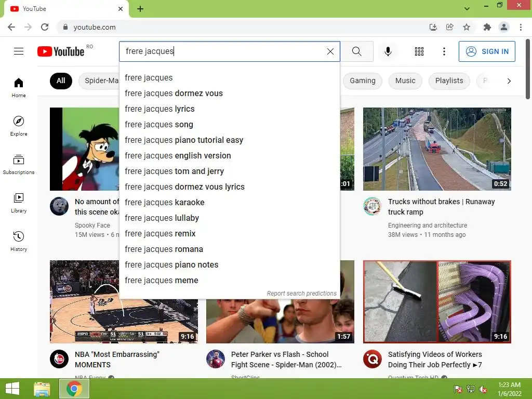The height and width of the screenshot is (399, 532).
Task: Choose suggestion "frere jacques romana"
Action: 229,249
